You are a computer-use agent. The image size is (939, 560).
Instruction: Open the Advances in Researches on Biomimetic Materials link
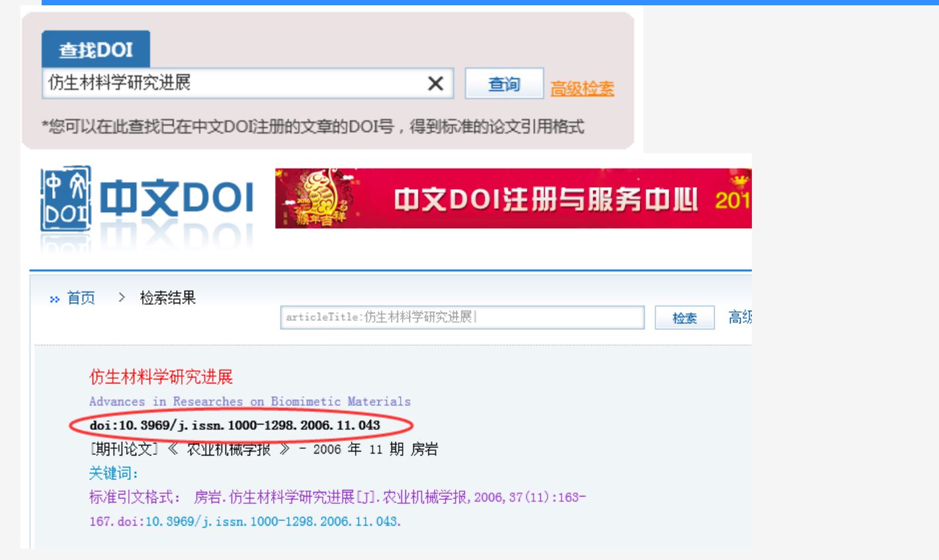tap(250, 401)
